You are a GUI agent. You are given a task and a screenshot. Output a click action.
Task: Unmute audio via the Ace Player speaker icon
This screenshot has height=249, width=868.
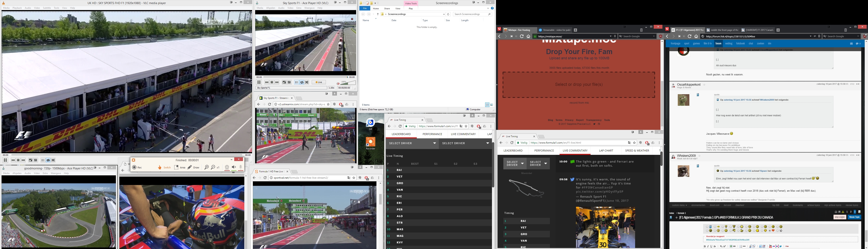coord(338,84)
